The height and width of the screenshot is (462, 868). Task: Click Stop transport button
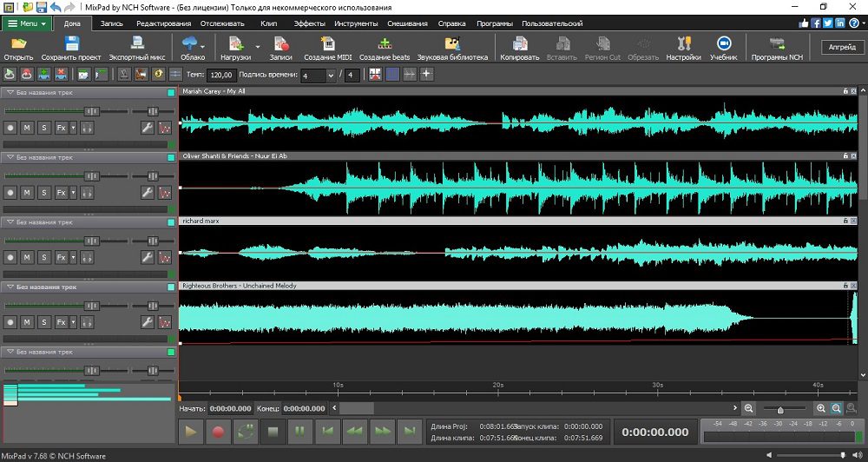[x=273, y=432]
